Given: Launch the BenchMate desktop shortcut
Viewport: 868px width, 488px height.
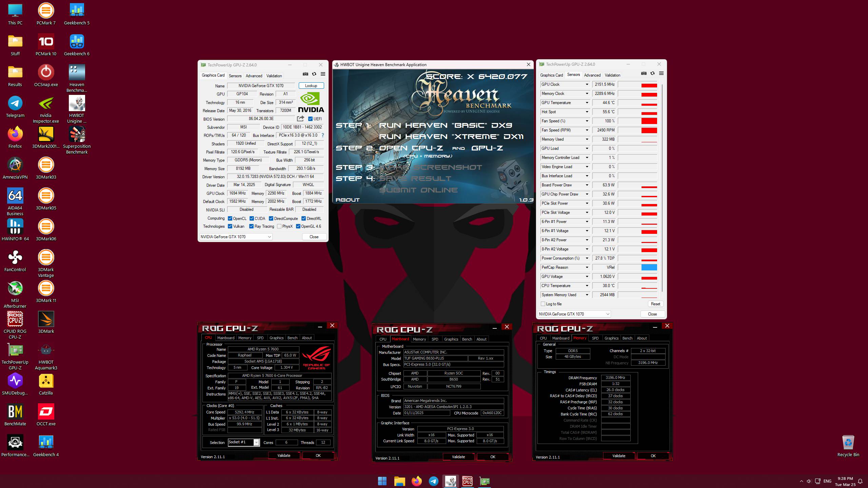Looking at the screenshot, I should (15, 414).
